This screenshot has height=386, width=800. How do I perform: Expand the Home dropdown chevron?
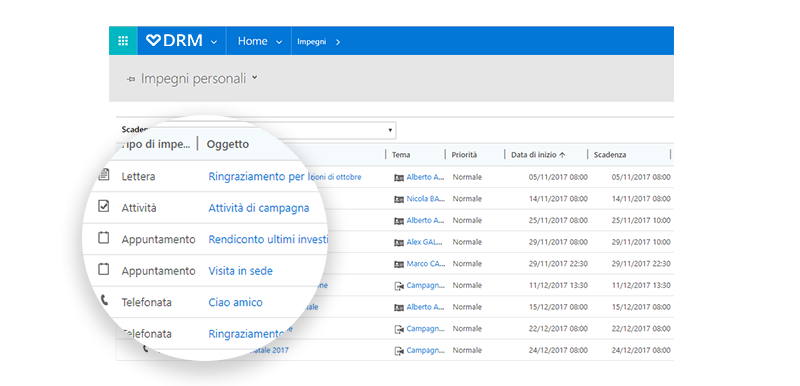click(279, 42)
